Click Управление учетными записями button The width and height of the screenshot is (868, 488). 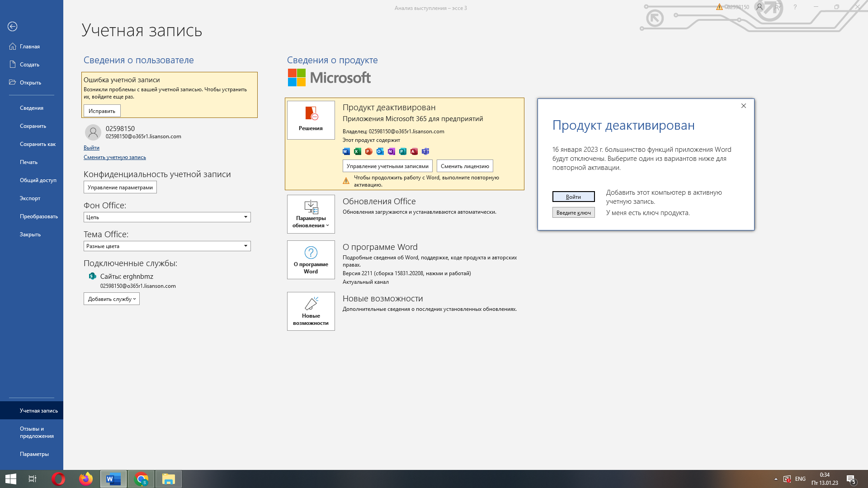pyautogui.click(x=387, y=166)
